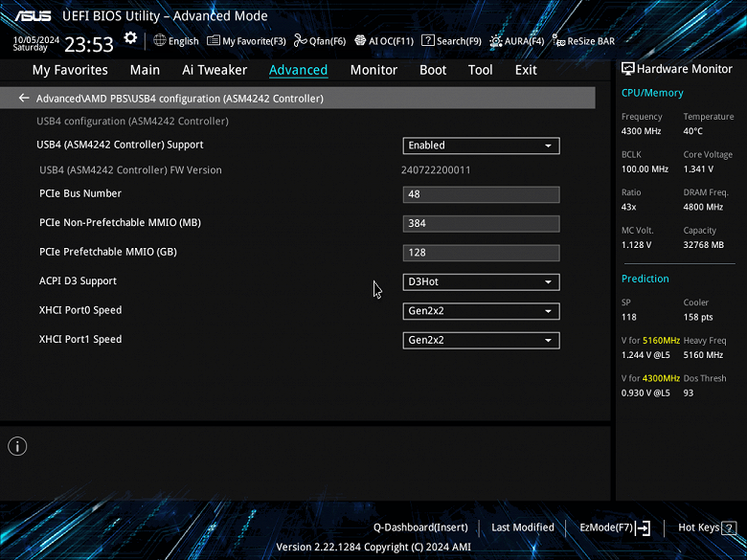Click the Prediction heading
The image size is (747, 560).
(645, 279)
